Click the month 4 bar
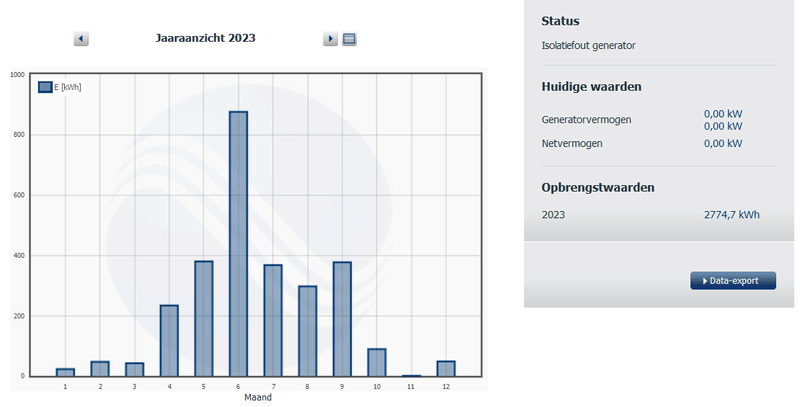Image resolution: width=800 pixels, height=407 pixels. 169,341
